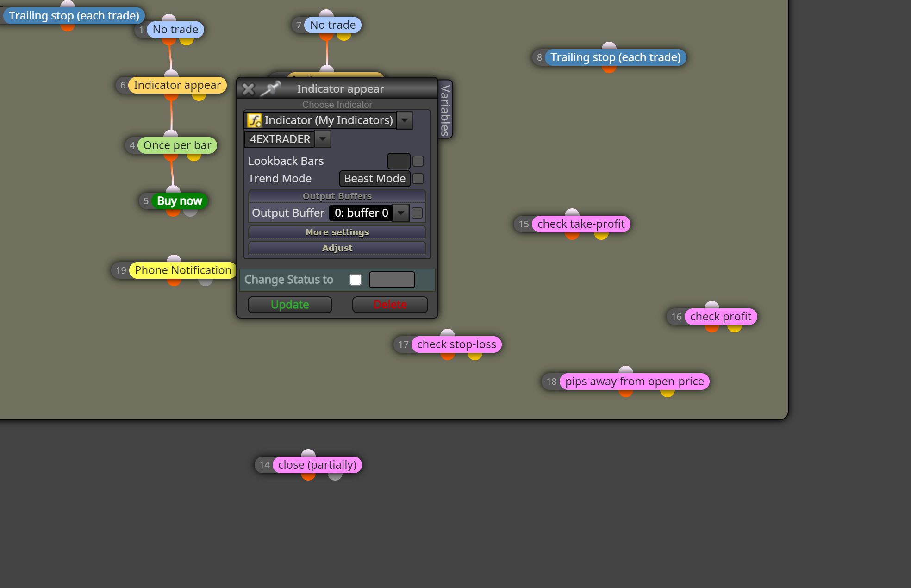Enable the Change Status to checkbox
The height and width of the screenshot is (588, 911).
pyautogui.click(x=356, y=280)
